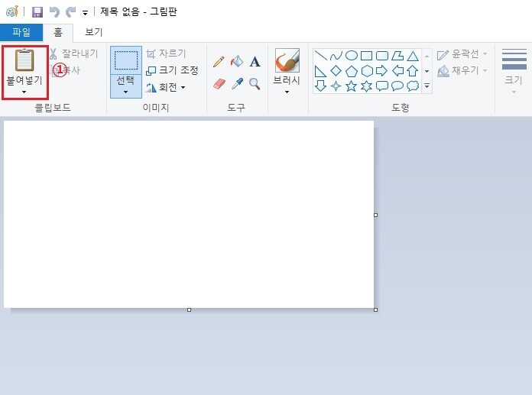Viewport: 532px width, 395px height.
Task: Click the Paint app icon in title bar
Action: point(12,12)
